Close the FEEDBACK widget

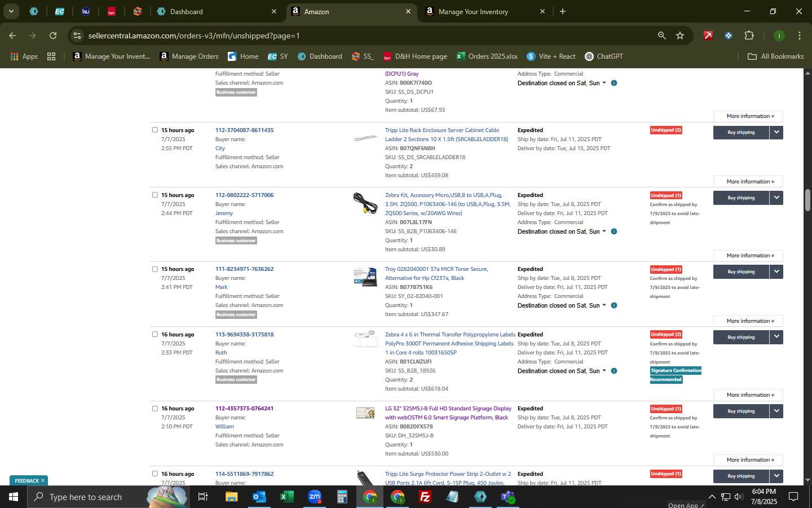(42, 481)
